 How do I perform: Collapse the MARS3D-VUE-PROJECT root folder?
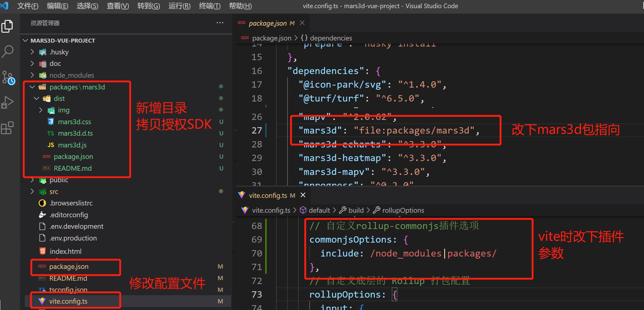[25, 40]
